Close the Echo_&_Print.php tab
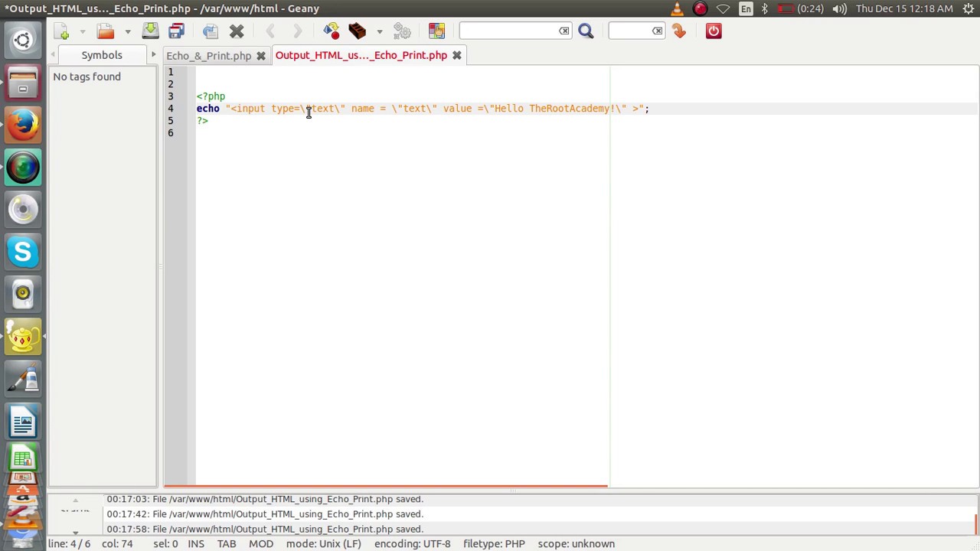Viewport: 980px width, 551px height. coord(261,55)
